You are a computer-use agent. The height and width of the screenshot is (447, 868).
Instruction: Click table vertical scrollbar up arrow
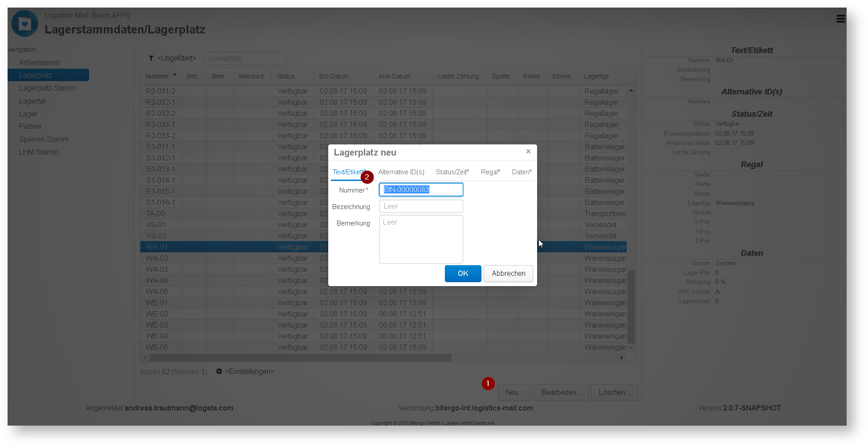pyautogui.click(x=631, y=90)
